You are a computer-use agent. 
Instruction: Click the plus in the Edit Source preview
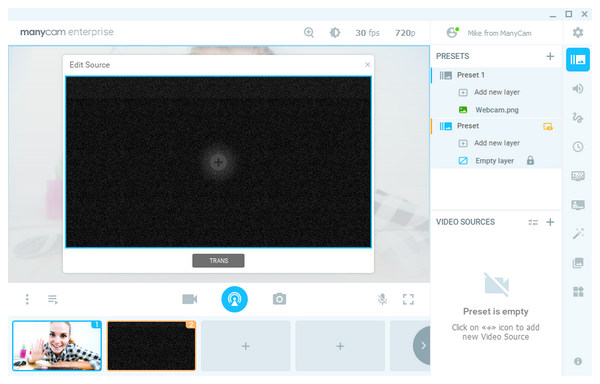pos(218,162)
